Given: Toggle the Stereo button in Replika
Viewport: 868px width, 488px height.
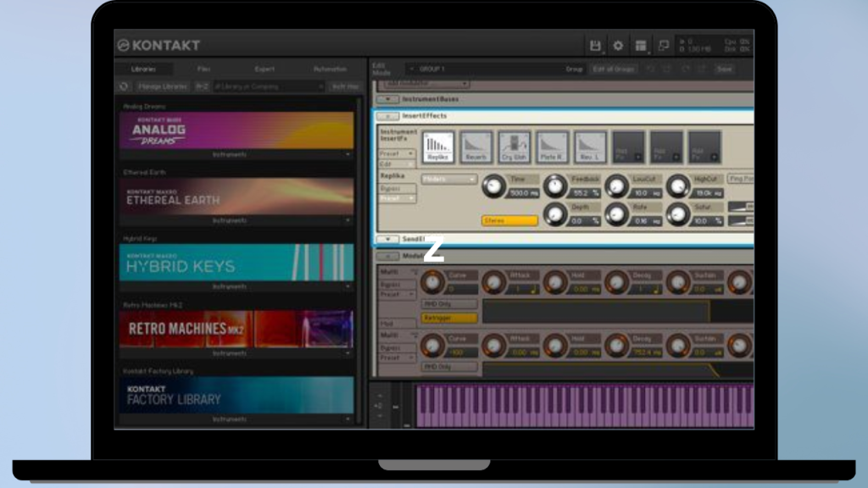Looking at the screenshot, I should pos(509,221).
